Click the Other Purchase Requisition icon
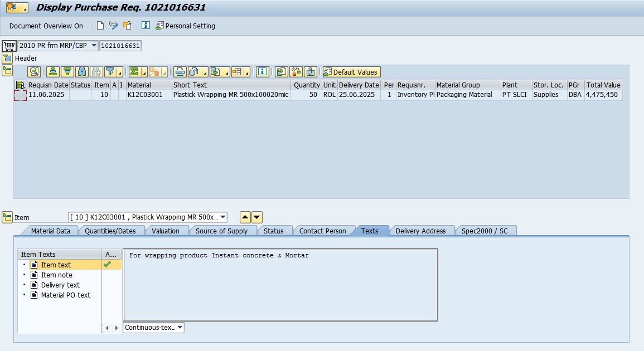The height and width of the screenshot is (351, 644). tap(128, 26)
